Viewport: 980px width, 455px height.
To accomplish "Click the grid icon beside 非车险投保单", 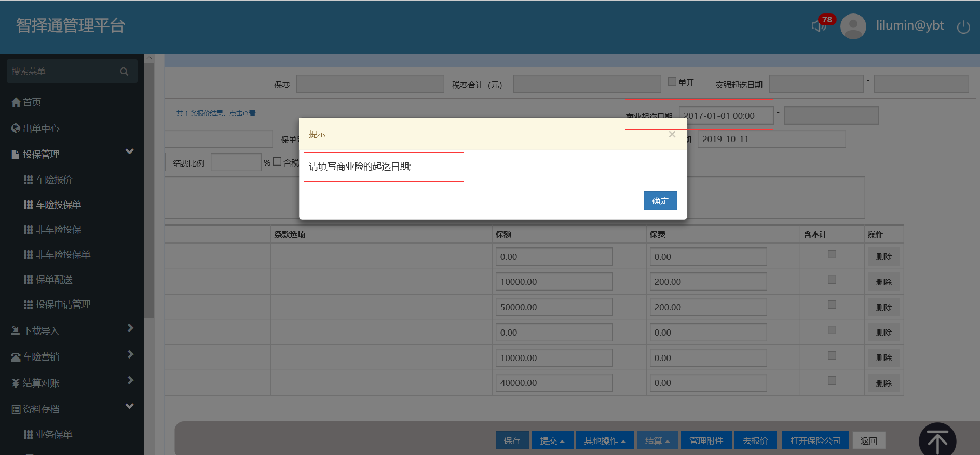I will pyautogui.click(x=29, y=254).
